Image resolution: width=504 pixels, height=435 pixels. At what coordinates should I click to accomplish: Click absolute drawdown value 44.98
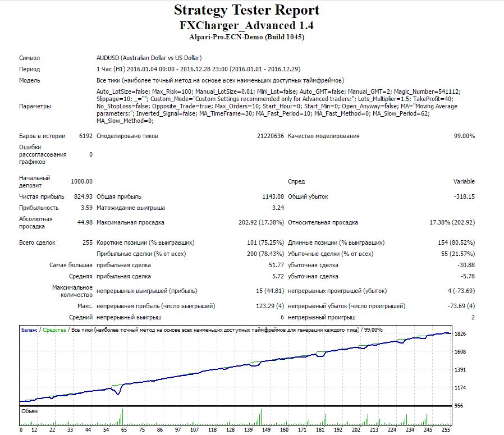pos(85,222)
